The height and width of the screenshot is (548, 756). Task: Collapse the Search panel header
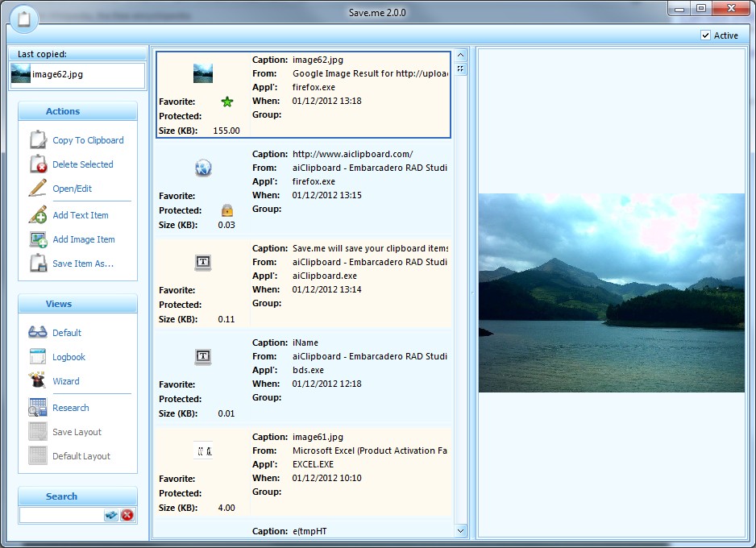77,496
